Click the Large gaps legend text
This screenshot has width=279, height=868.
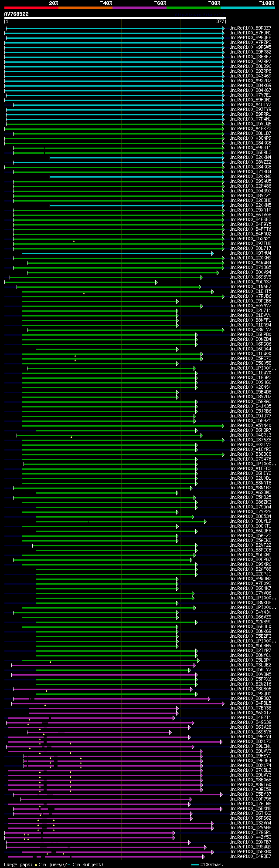(x=54, y=865)
